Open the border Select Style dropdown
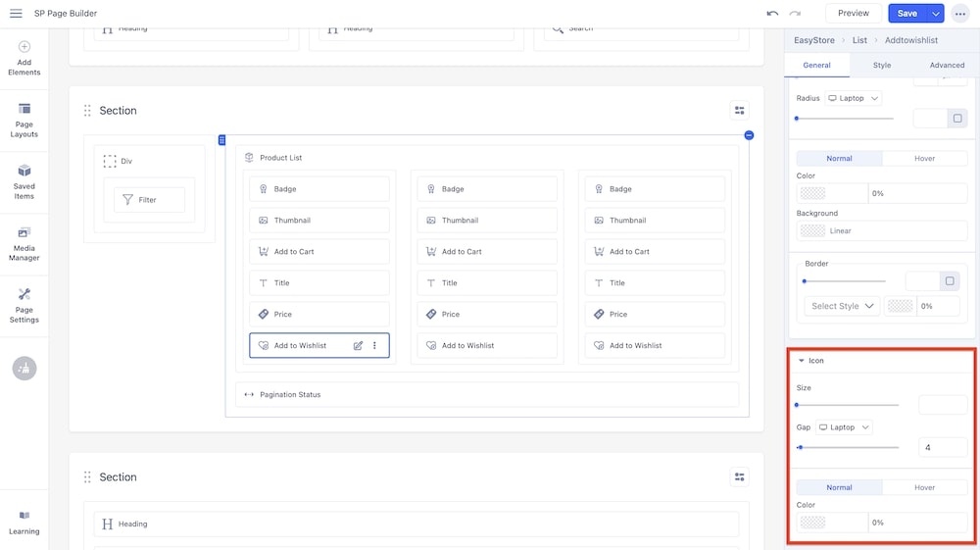Image resolution: width=980 pixels, height=550 pixels. 842,306
